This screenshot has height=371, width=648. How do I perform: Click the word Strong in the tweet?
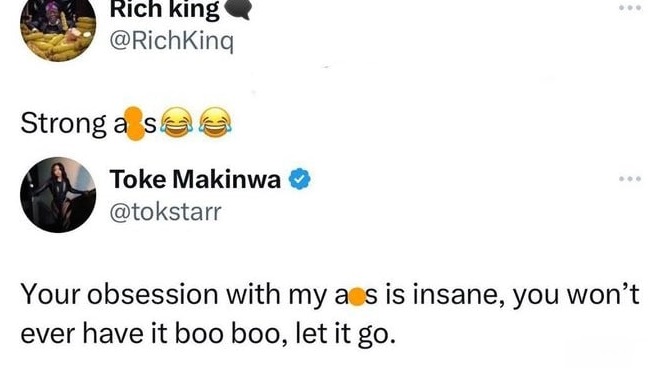63,124
